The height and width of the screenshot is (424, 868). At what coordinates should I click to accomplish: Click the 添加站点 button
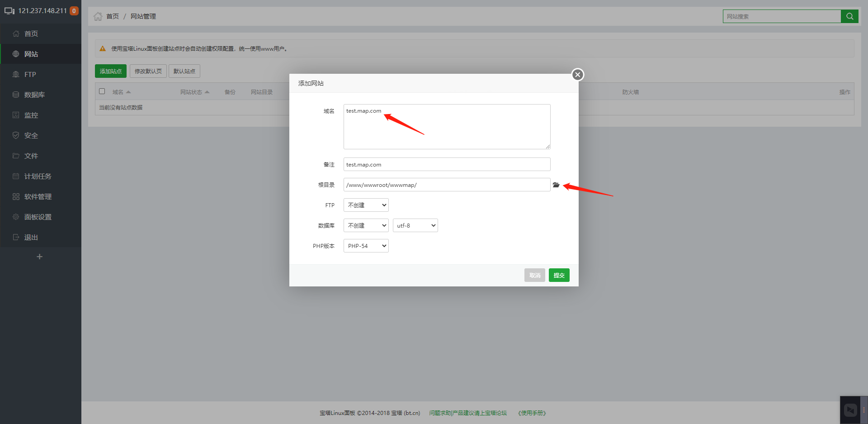[111, 71]
